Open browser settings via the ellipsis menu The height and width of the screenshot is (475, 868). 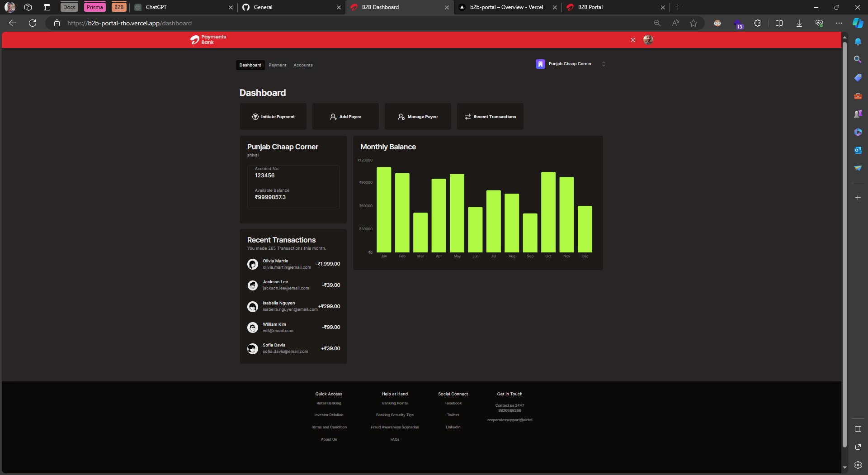click(839, 23)
